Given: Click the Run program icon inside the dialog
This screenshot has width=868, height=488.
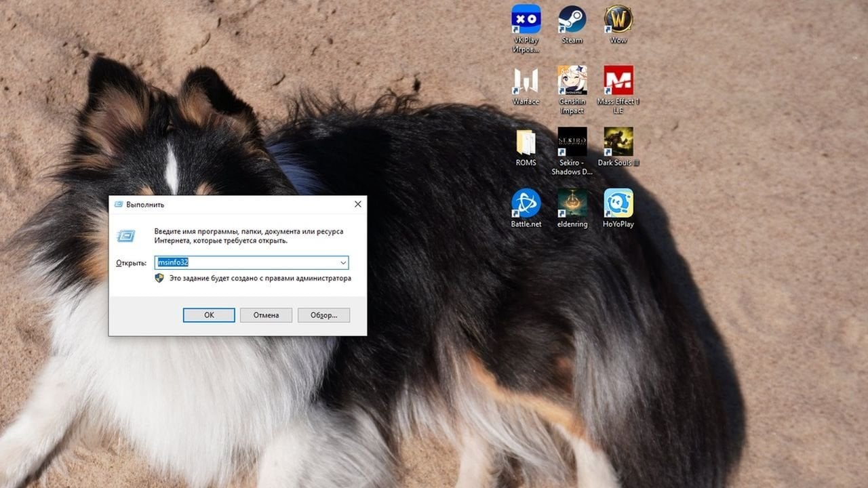Looking at the screenshot, I should click(x=126, y=236).
